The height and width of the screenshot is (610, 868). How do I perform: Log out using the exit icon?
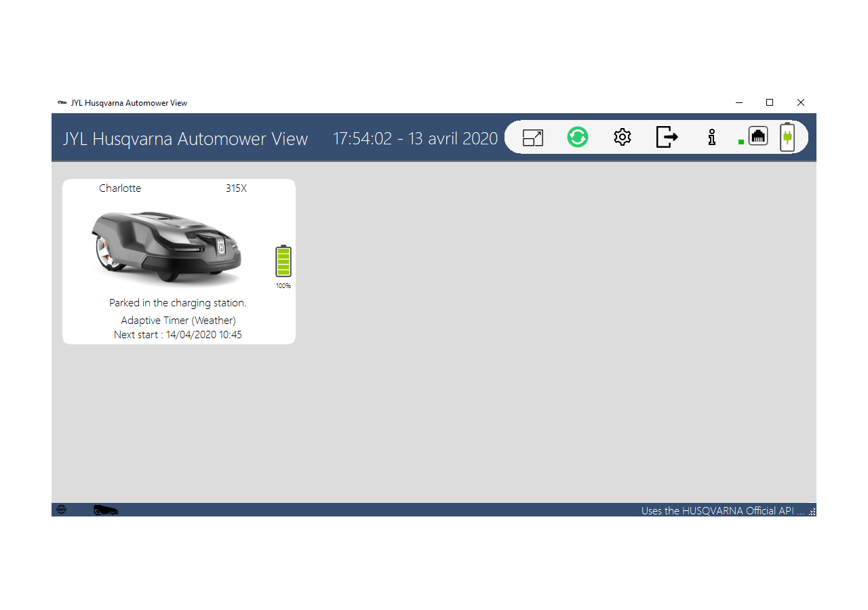(667, 137)
